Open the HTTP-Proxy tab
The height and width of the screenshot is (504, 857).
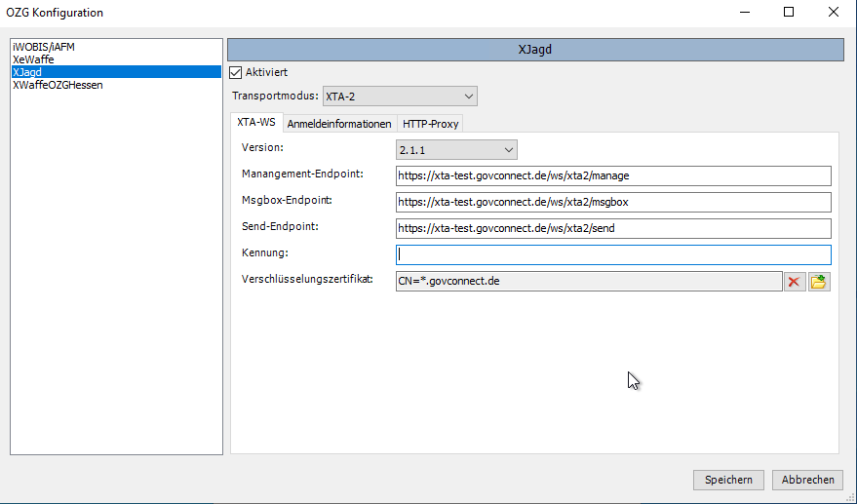click(430, 124)
